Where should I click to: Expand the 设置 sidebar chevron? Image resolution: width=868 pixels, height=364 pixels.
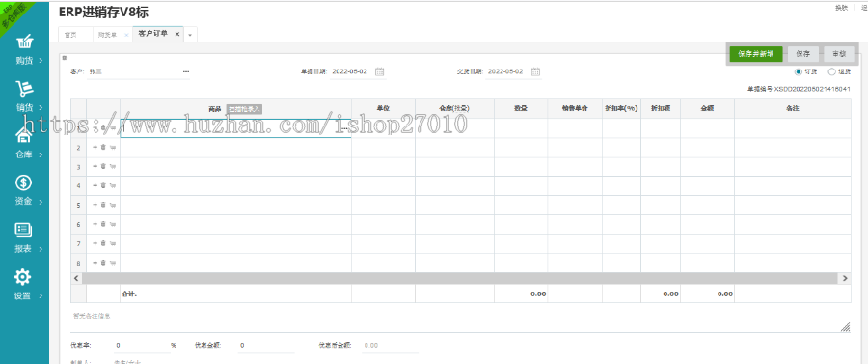41,295
